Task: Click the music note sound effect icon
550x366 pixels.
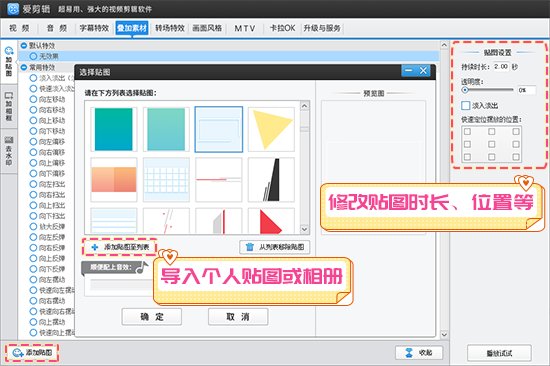Action: coord(142,267)
